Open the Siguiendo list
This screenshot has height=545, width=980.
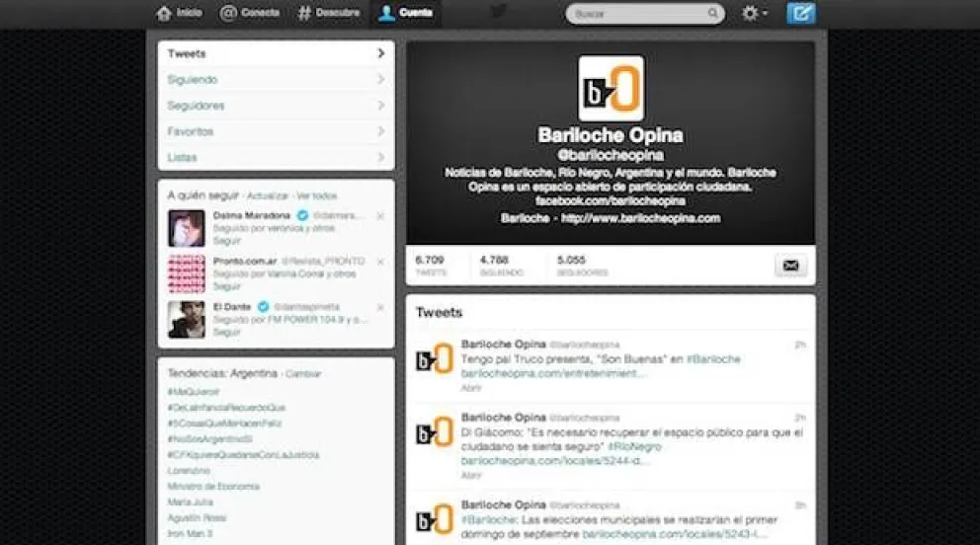(276, 79)
